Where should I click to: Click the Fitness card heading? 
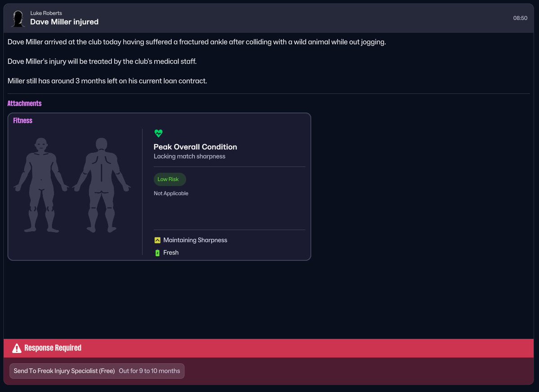[22, 120]
